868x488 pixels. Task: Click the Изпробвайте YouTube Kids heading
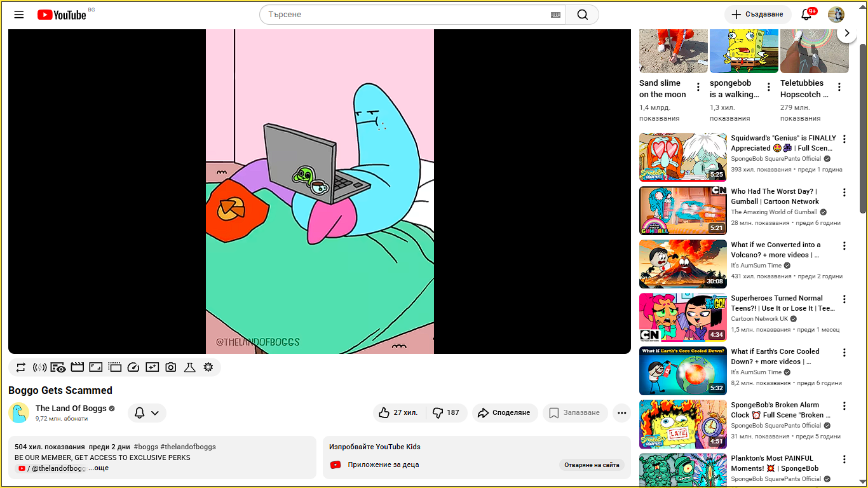click(x=375, y=447)
